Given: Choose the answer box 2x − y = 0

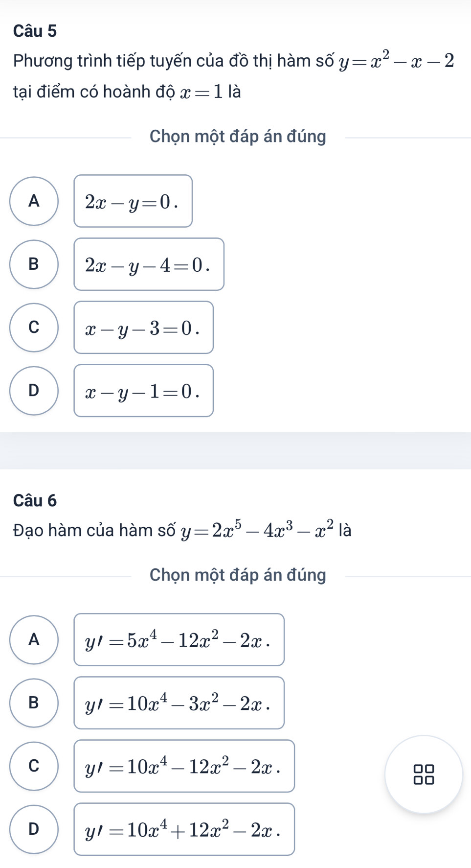Looking at the screenshot, I should click(x=133, y=201).
